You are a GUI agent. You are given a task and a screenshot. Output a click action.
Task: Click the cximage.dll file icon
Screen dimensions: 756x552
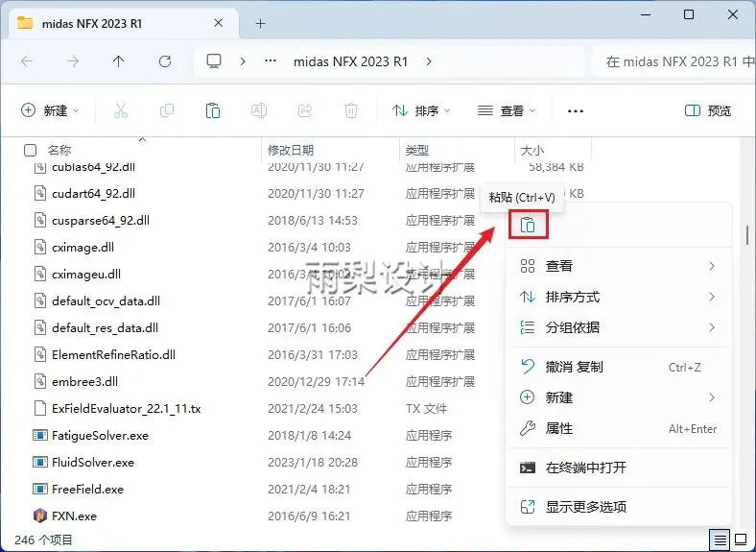point(40,247)
